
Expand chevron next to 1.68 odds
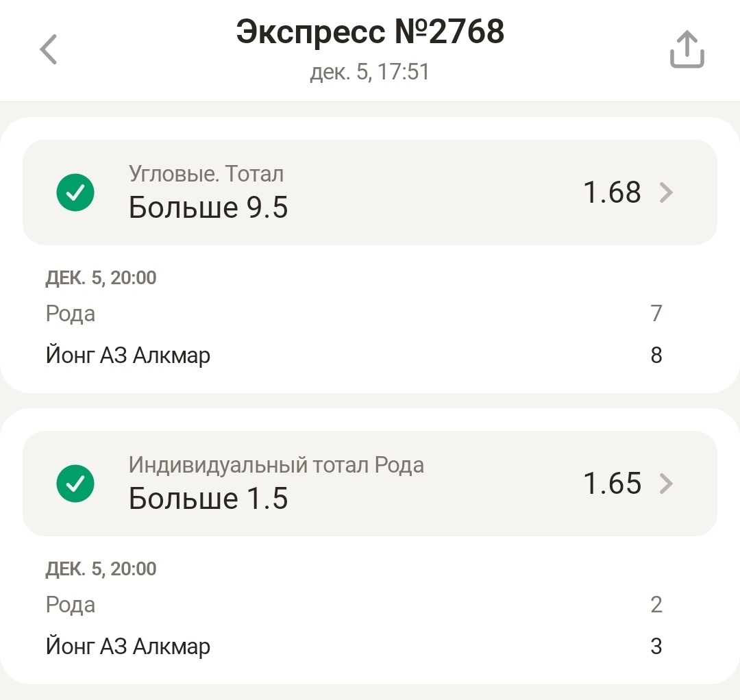pos(666,193)
